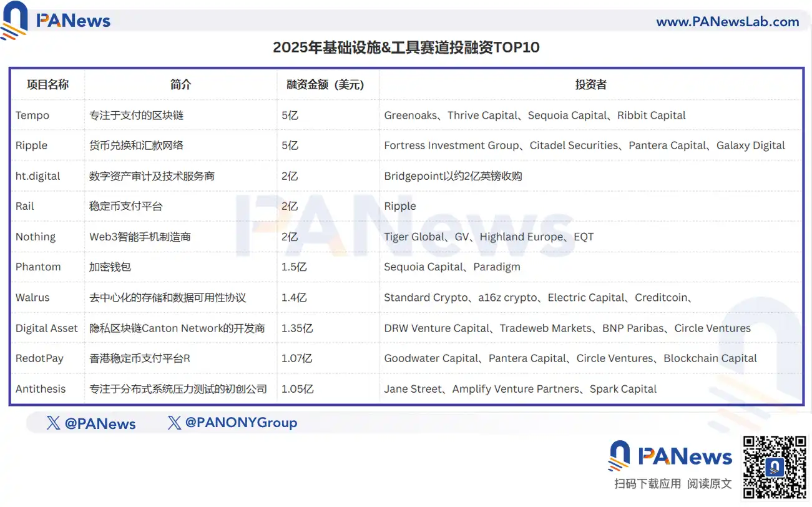This screenshot has height=507, width=812.
Task: Click the PANews logo beside the QR code
Action: pos(671,456)
